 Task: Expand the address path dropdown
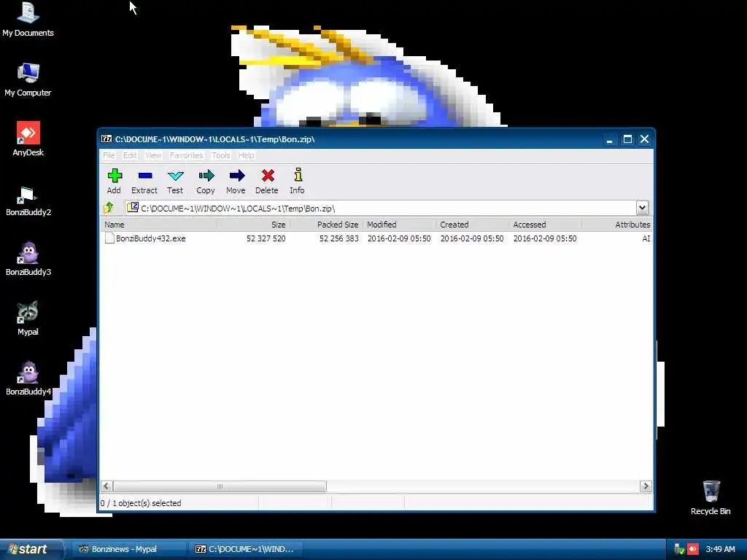[x=642, y=208]
